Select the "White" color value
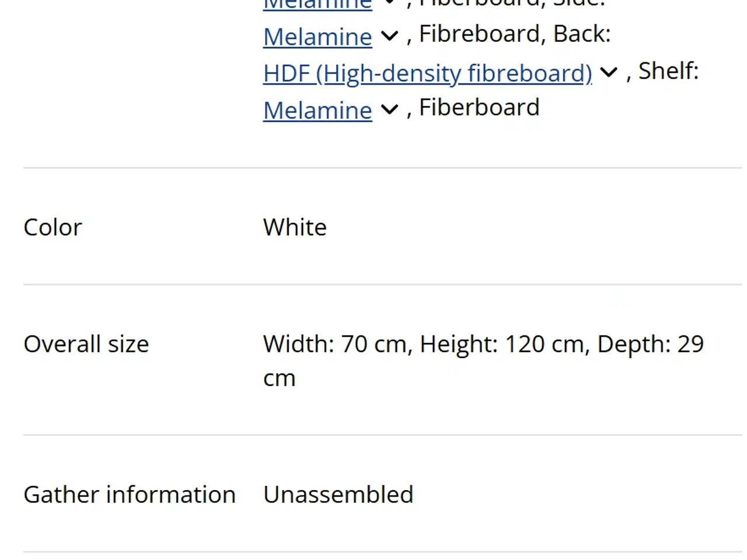Screen dimensions: 747x560 tap(295, 228)
